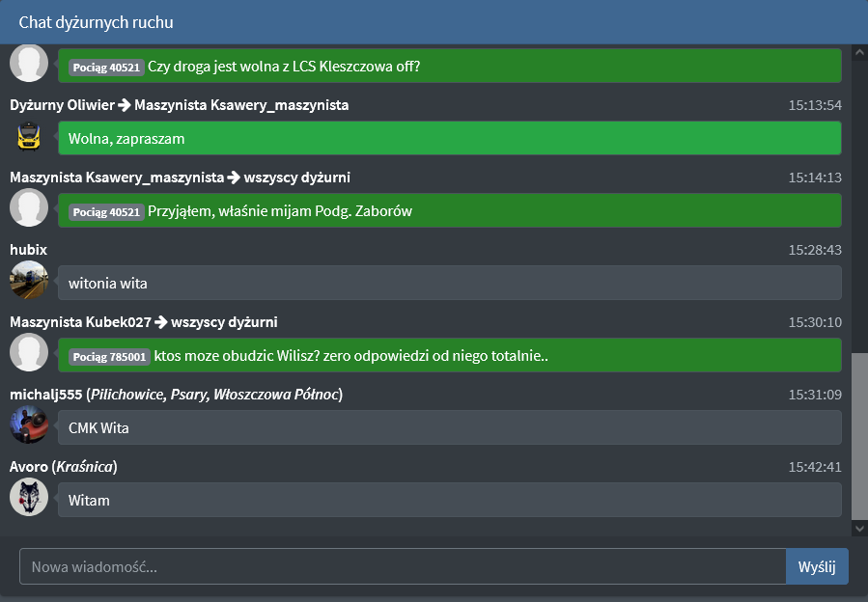Click Avoro's wolf avatar icon

29,498
